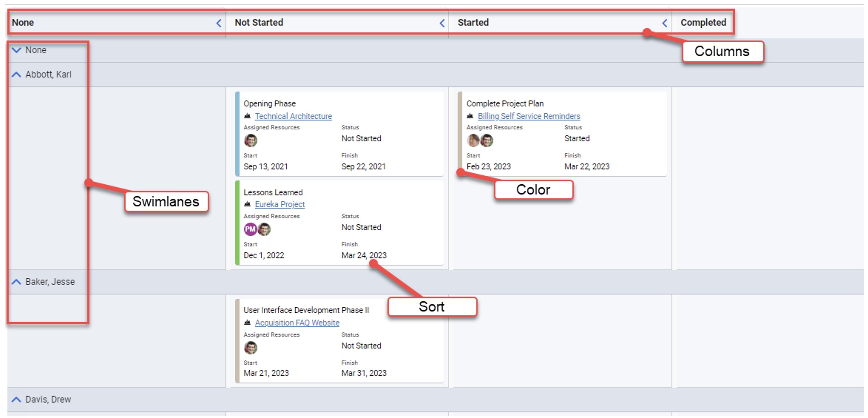Image resolution: width=868 pixels, height=418 pixels.
Task: Click project icon beside Eureka Project
Action: pos(247,204)
